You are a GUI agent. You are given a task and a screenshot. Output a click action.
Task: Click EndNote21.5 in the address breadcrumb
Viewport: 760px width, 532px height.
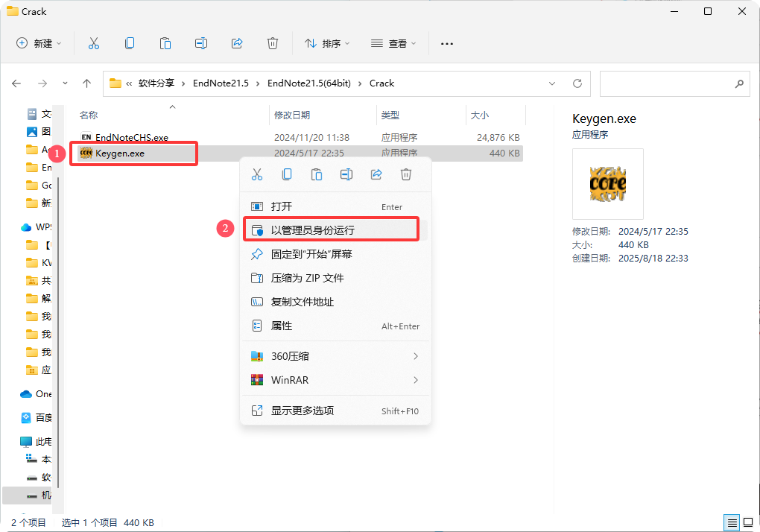click(x=221, y=83)
